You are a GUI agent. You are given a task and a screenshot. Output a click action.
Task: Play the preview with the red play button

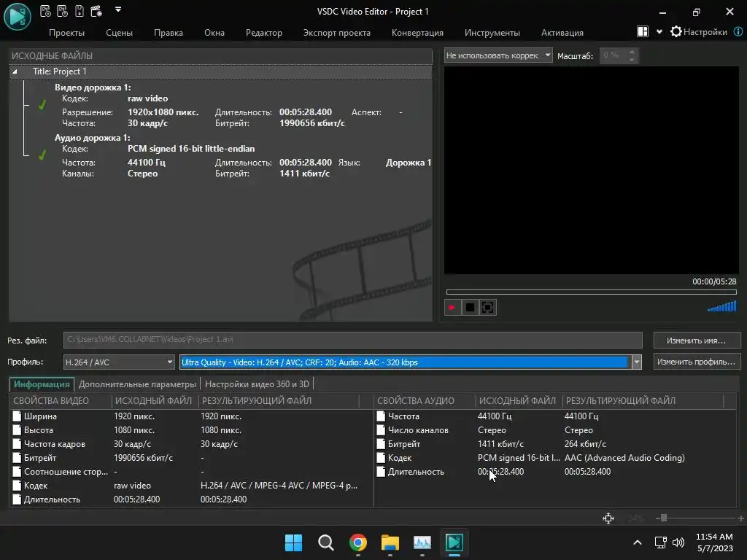click(452, 307)
